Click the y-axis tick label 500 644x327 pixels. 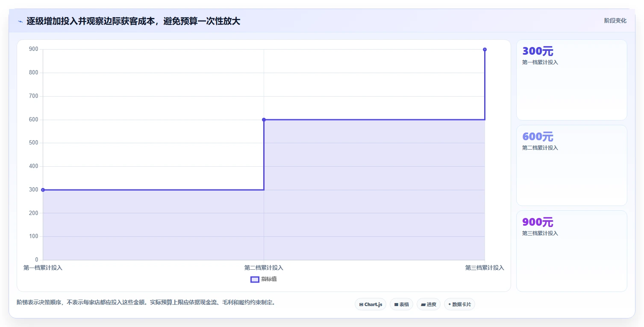[34, 143]
